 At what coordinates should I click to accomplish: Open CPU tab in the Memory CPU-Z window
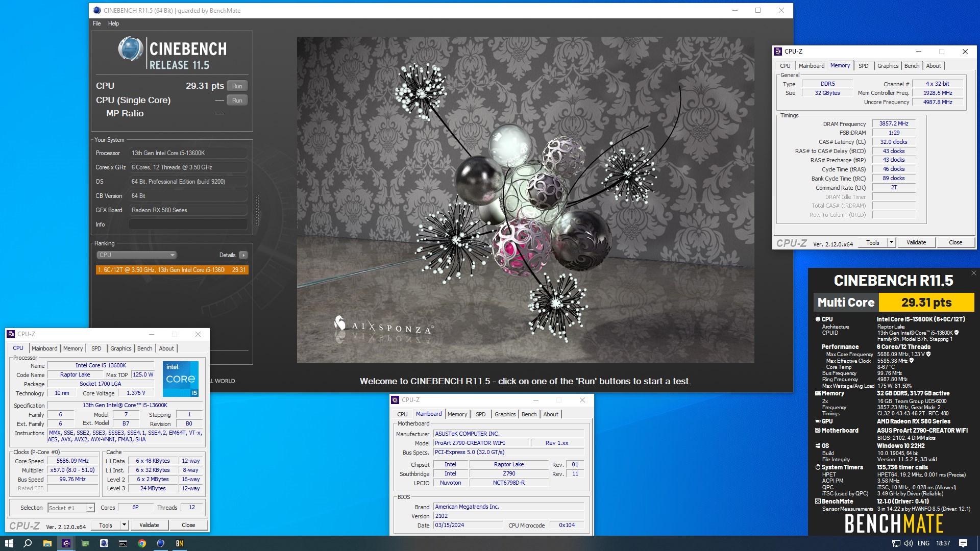pos(785,66)
